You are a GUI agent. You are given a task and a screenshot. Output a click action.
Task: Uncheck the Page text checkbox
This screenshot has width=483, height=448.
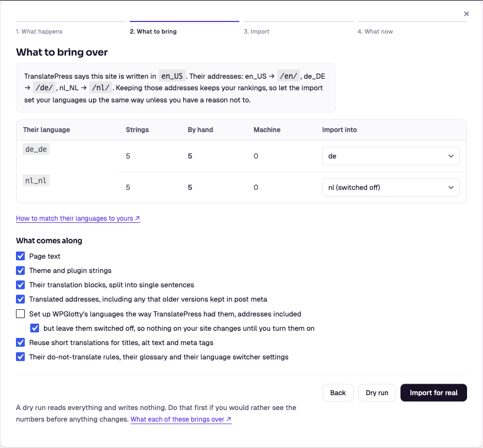point(20,256)
